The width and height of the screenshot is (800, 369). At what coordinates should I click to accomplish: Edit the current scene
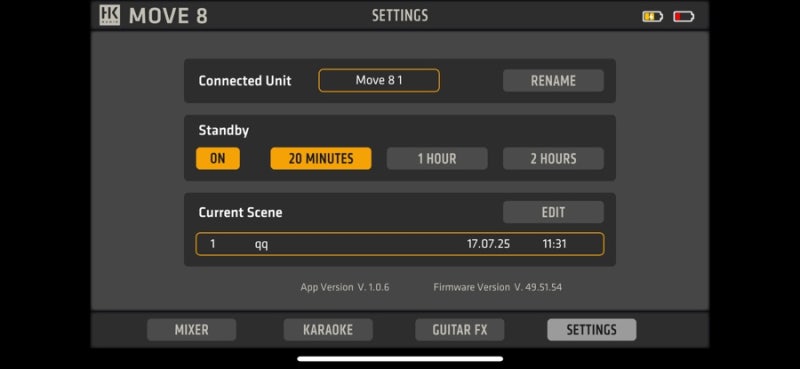pos(553,212)
